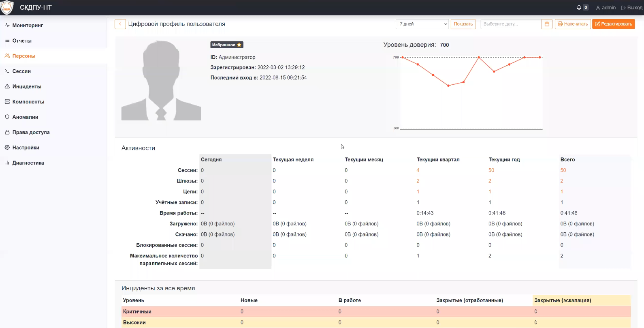Click the Редактировать edit button
The image size is (644, 328).
(614, 24)
